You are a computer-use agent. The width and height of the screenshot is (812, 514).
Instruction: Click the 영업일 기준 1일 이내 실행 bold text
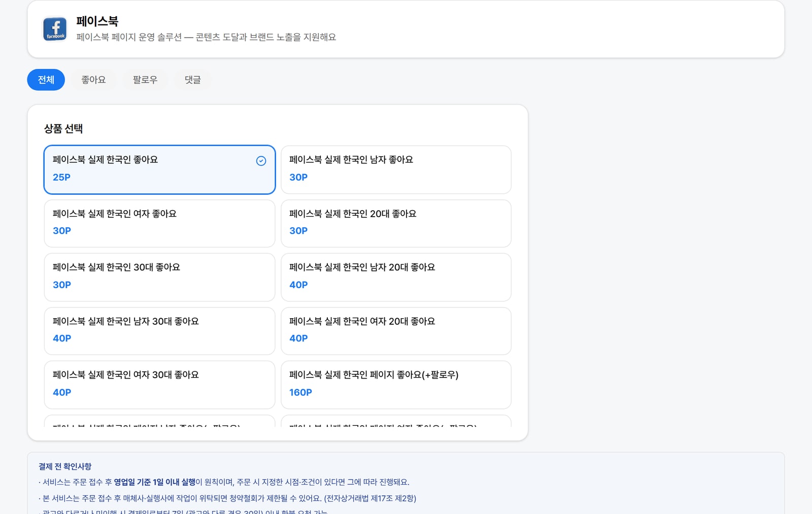point(155,482)
